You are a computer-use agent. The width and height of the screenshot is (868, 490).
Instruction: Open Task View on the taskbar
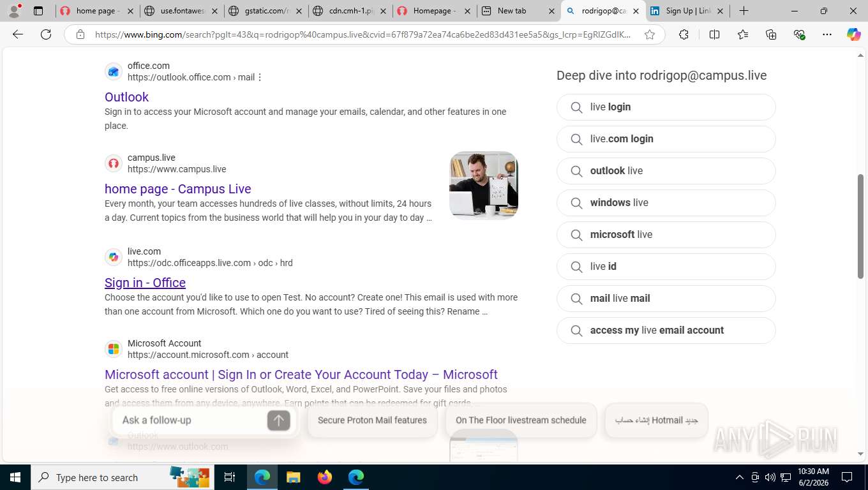tap(230, 477)
